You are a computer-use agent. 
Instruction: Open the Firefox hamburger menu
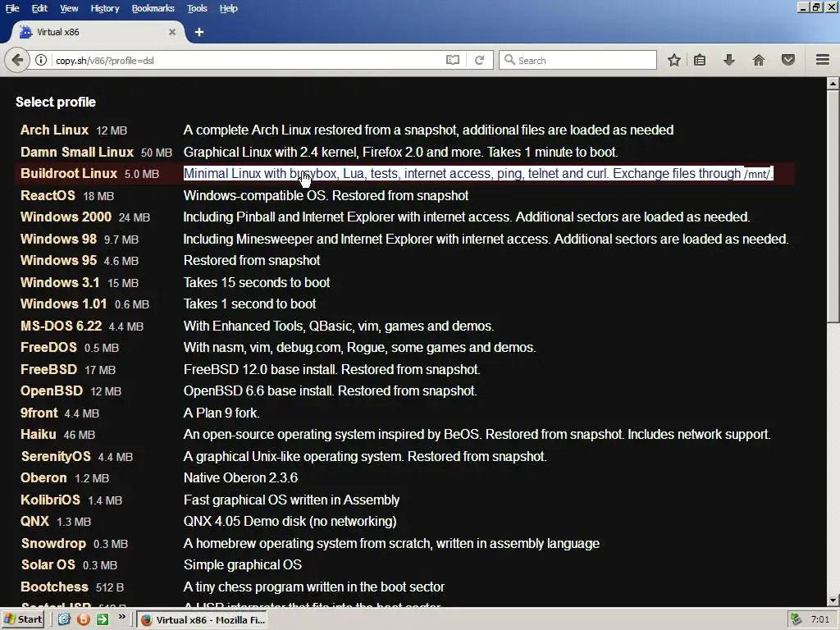pos(823,60)
